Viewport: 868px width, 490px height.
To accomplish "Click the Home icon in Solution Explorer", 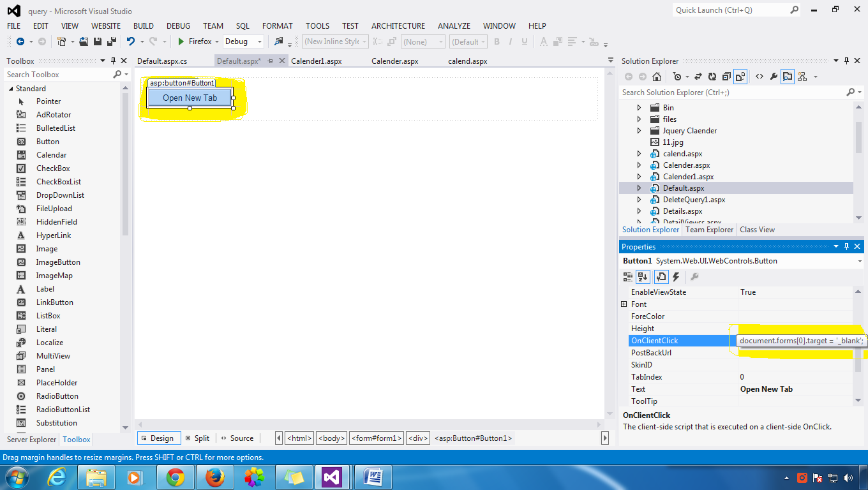I will pyautogui.click(x=656, y=77).
